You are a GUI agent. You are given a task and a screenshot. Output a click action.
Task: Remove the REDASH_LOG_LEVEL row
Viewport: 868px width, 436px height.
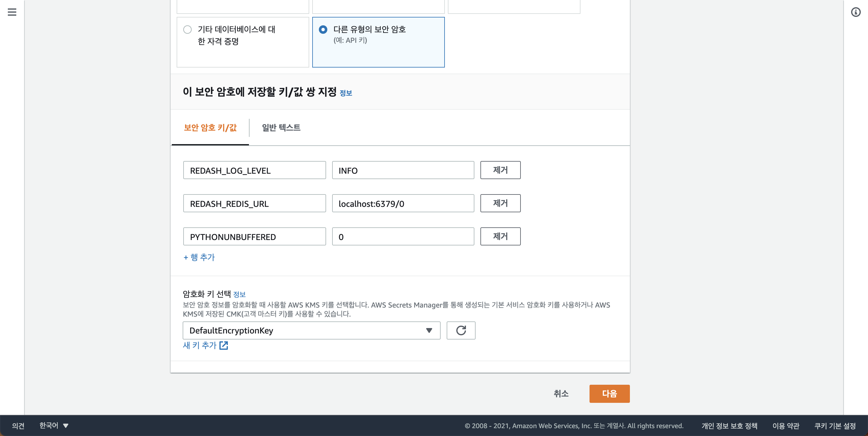tap(500, 170)
